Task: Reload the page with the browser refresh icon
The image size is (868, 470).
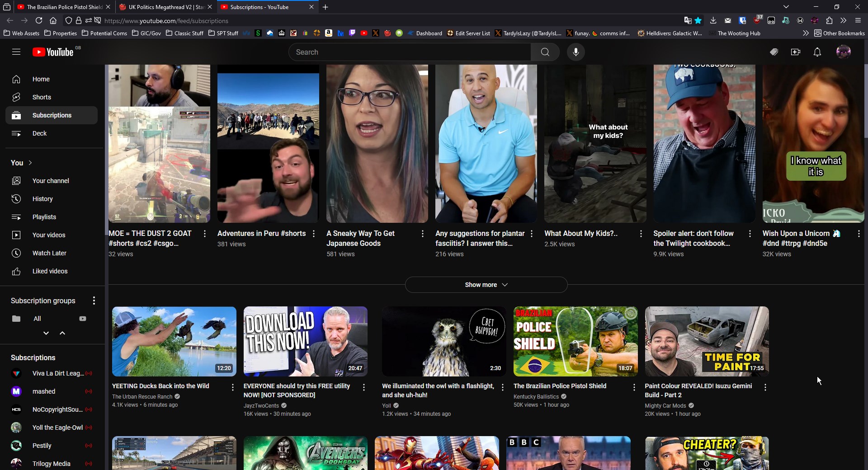Action: point(39,20)
